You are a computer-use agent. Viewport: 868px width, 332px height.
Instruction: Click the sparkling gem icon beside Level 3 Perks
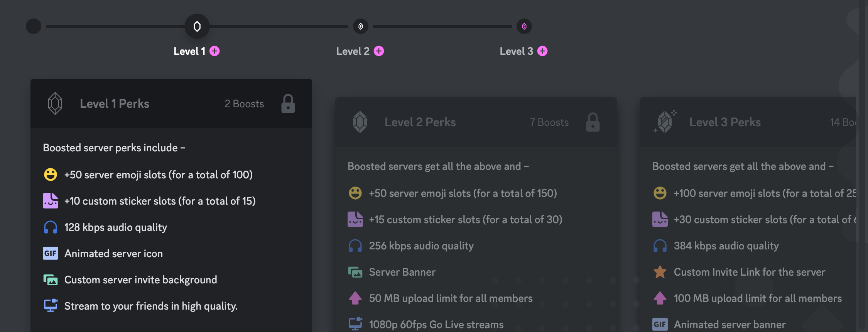(x=665, y=122)
